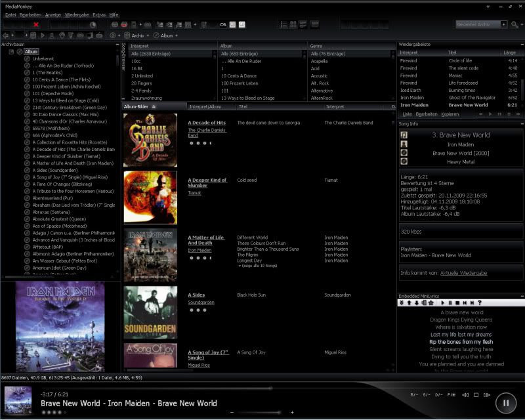Collapse the Song Info panel

522,124
